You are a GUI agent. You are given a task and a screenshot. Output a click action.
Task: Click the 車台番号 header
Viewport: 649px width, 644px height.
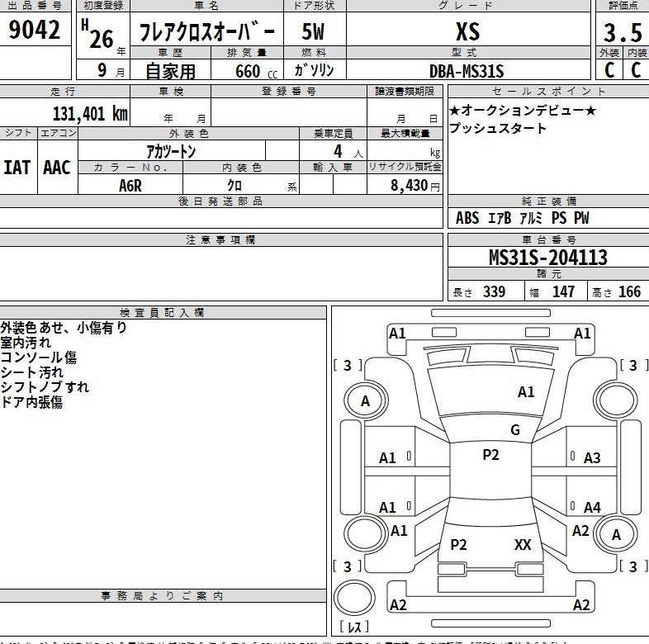click(549, 239)
